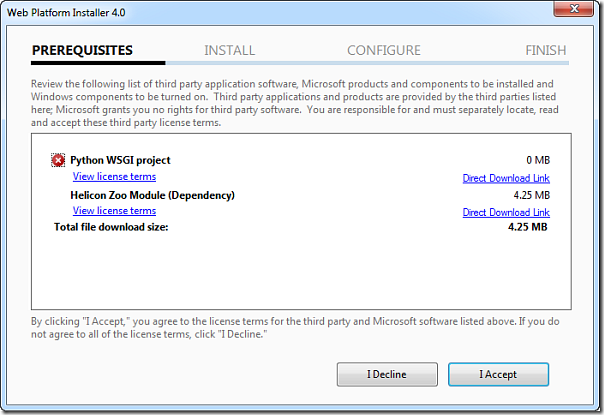This screenshot has width=604, height=415.
Task: Click the Total file download size label
Action: pos(110,227)
